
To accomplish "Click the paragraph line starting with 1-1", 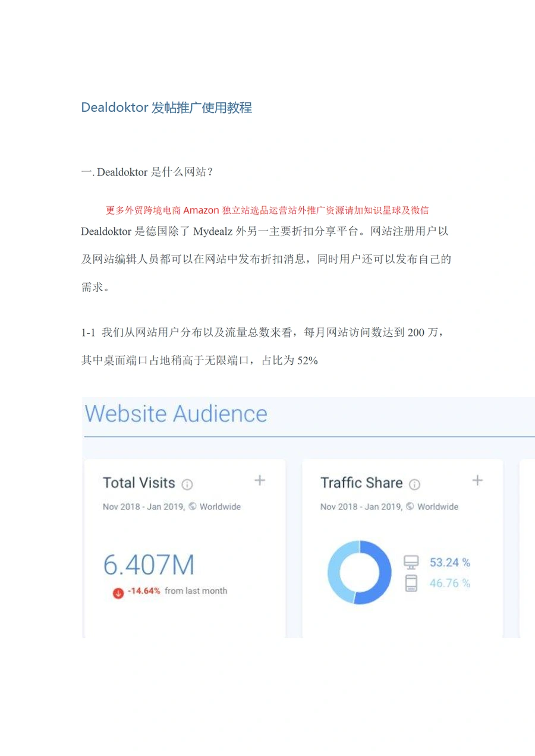I will (x=262, y=333).
